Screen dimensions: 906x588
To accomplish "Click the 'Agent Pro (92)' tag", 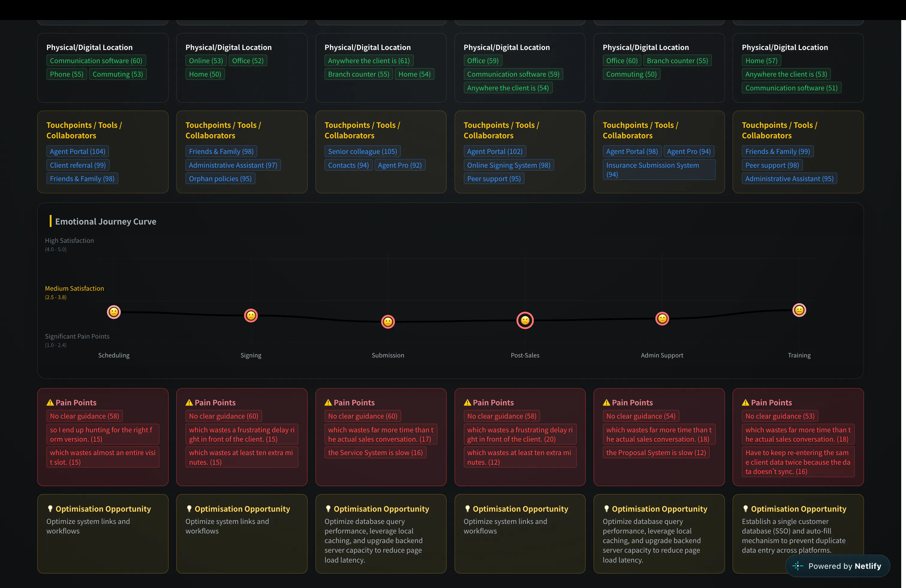I will [400, 165].
